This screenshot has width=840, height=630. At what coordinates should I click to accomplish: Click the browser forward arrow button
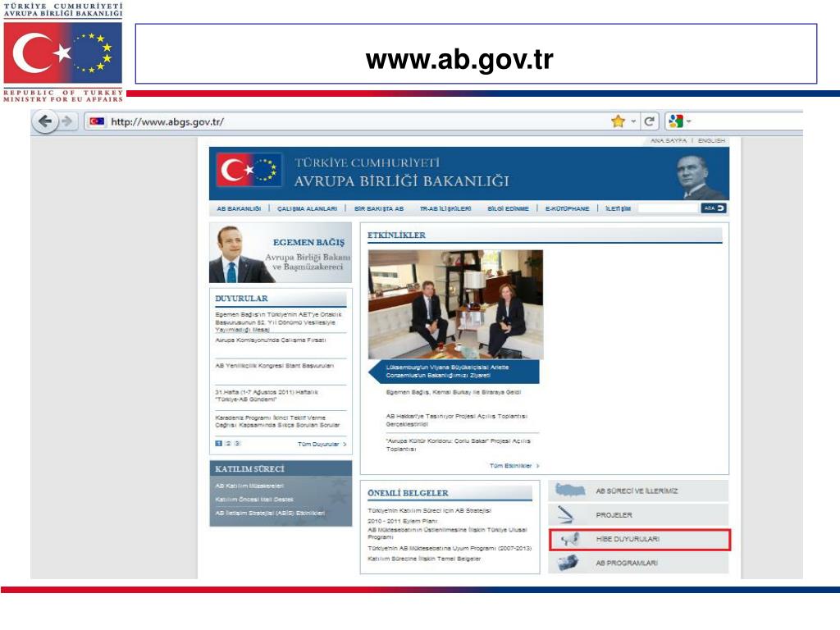pos(67,121)
